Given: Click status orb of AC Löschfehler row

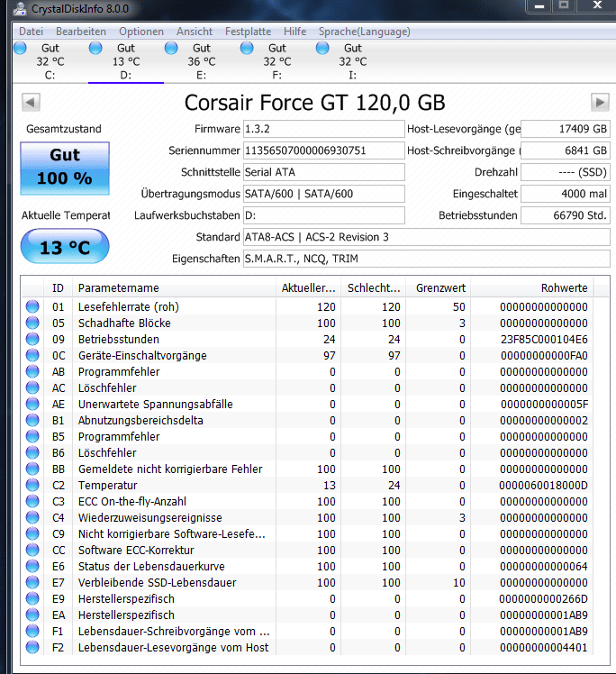Looking at the screenshot, I should point(32,387).
